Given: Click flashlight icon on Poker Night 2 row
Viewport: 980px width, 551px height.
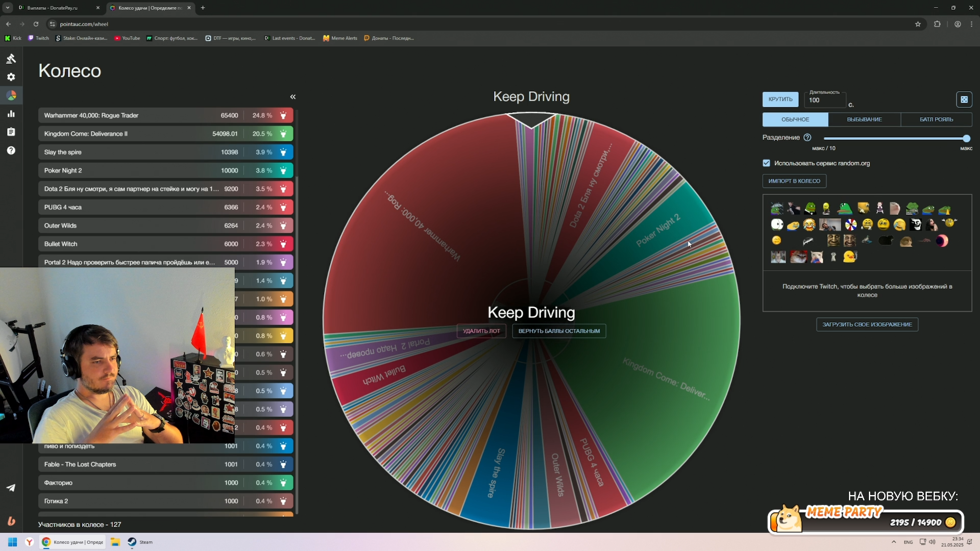Looking at the screenshot, I should (x=283, y=170).
